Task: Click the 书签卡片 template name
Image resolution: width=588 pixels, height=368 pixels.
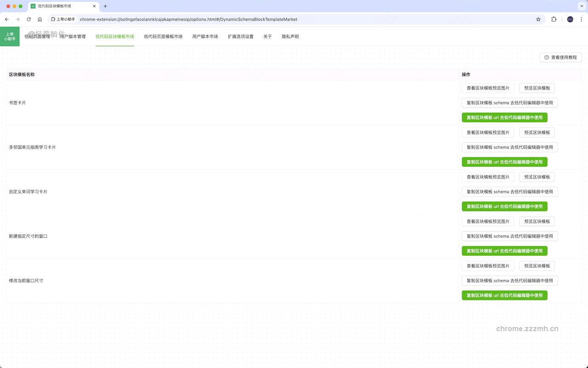Action: 17,103
